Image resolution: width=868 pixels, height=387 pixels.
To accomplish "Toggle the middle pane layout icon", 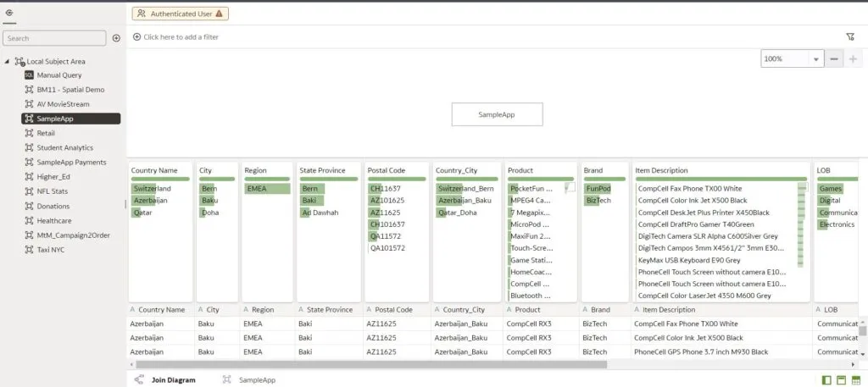I will (x=842, y=380).
